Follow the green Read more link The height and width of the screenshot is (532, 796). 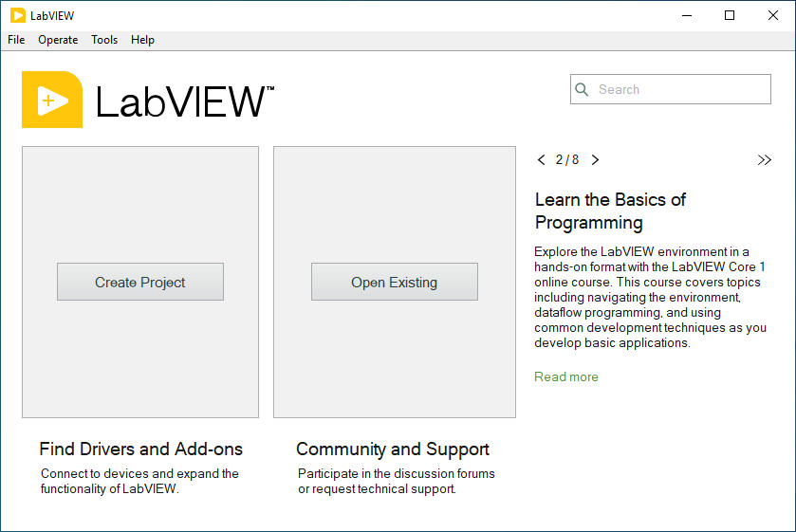(566, 376)
